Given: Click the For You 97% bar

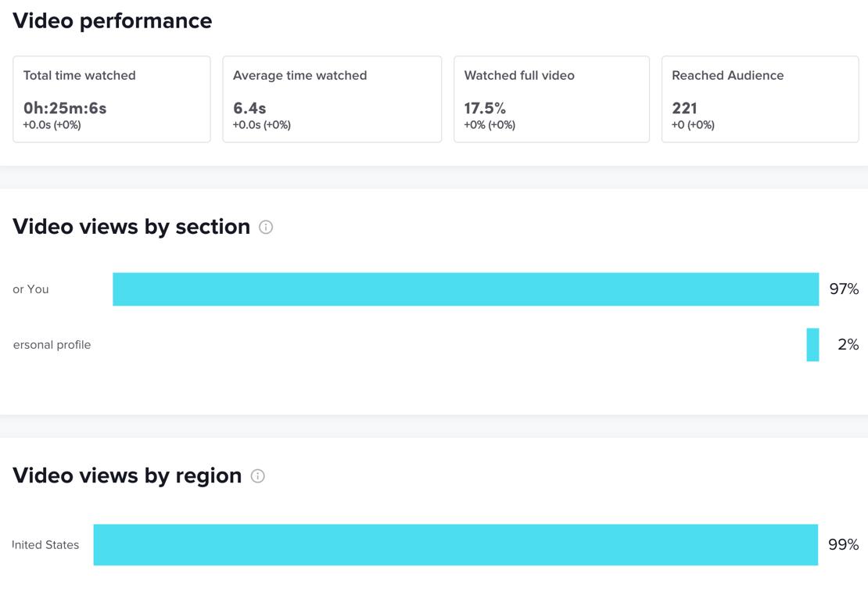Looking at the screenshot, I should point(465,289).
